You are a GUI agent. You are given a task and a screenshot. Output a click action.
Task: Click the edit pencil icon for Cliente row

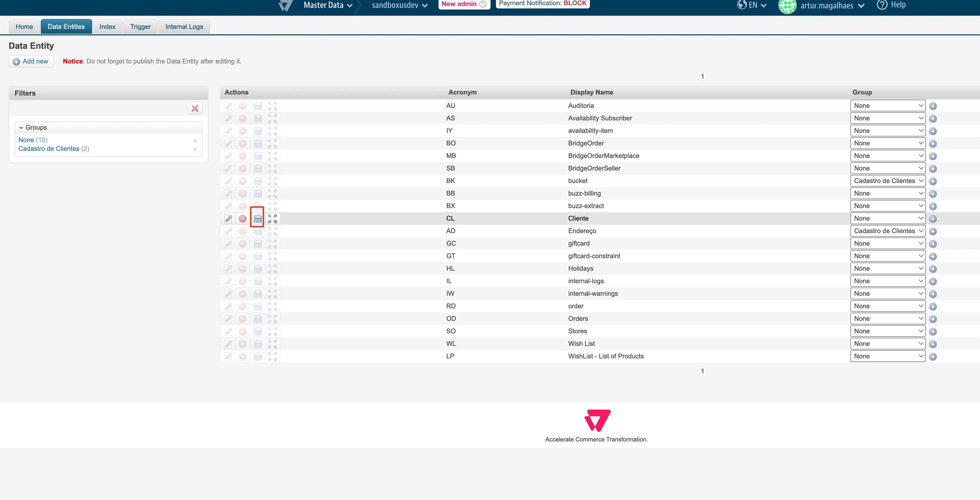click(x=228, y=218)
